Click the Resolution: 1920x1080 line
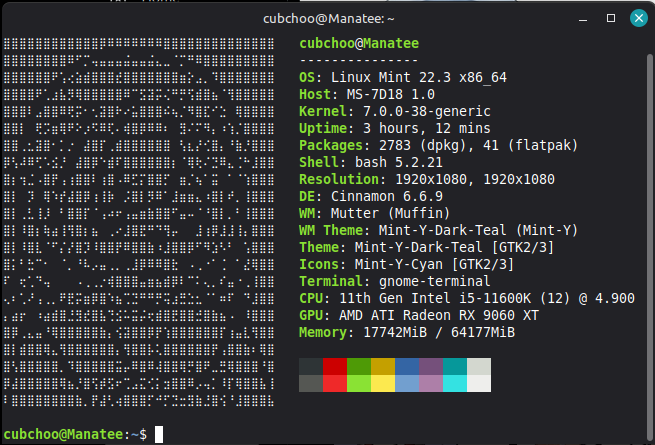655x445 pixels. pos(427,179)
